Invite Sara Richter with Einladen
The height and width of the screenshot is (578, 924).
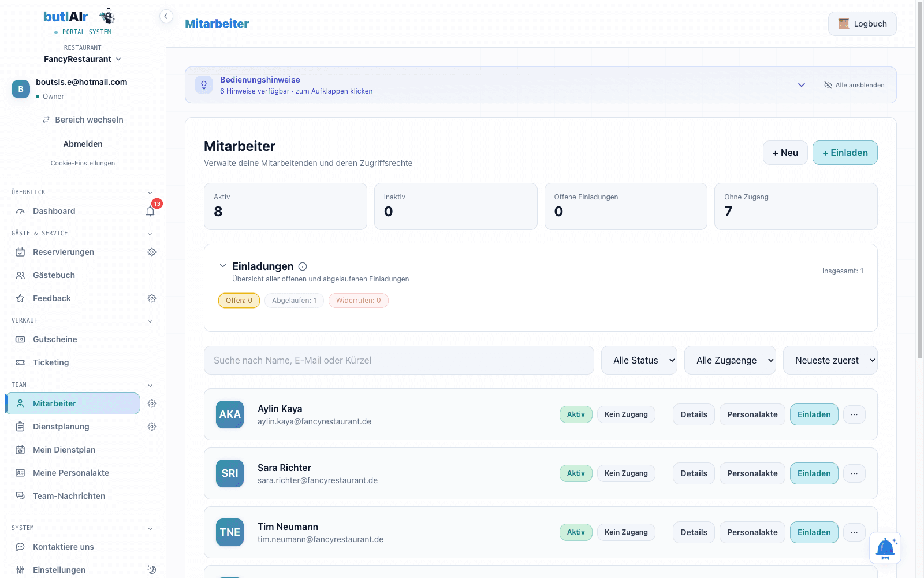(x=814, y=473)
